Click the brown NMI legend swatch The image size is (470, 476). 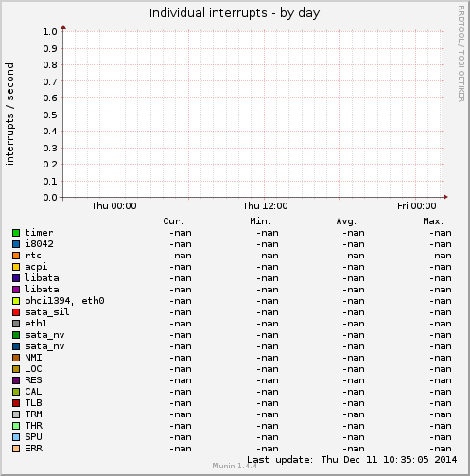(16, 358)
